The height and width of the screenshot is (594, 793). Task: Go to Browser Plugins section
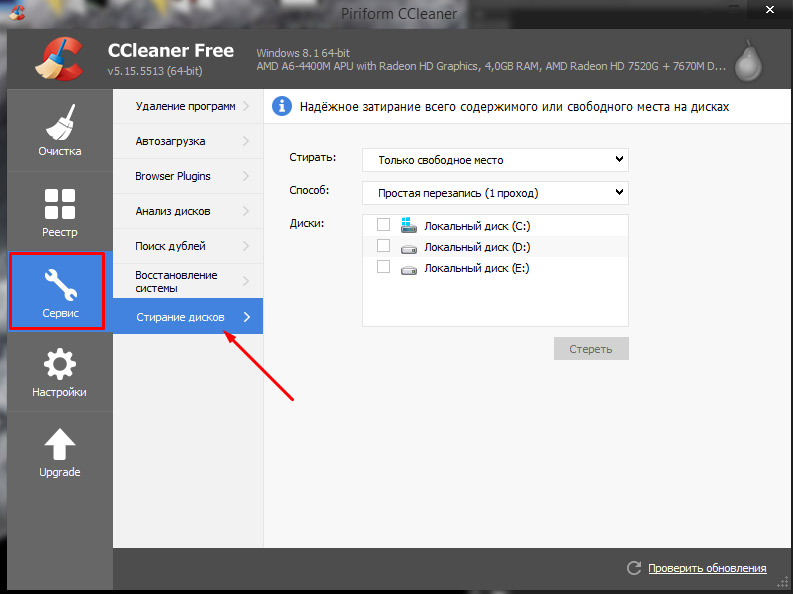click(x=187, y=176)
